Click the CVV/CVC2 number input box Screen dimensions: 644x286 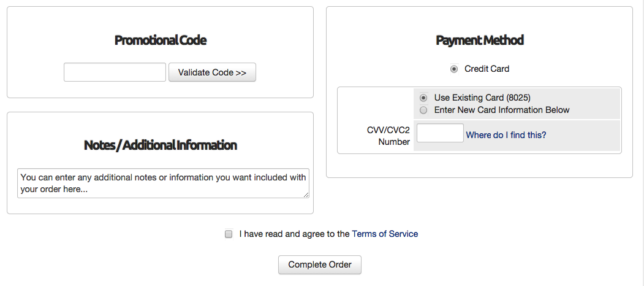tap(440, 133)
